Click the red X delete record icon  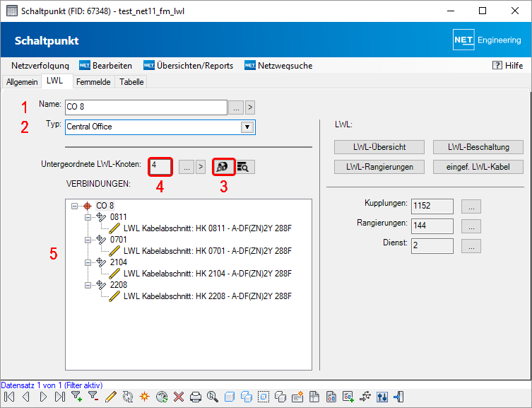pos(178,397)
